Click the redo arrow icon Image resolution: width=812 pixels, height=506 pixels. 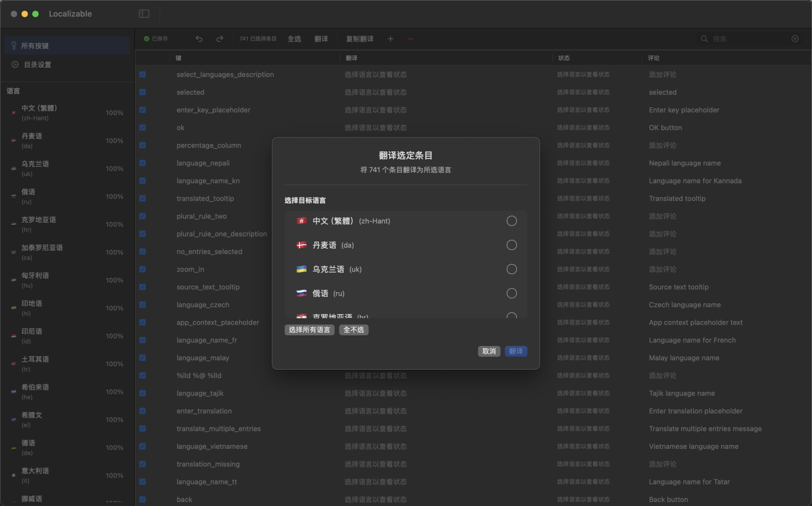coord(219,39)
